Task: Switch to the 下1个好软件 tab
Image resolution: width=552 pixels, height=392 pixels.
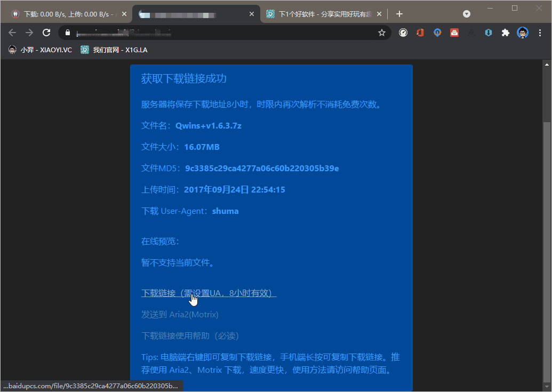Action: (x=324, y=14)
